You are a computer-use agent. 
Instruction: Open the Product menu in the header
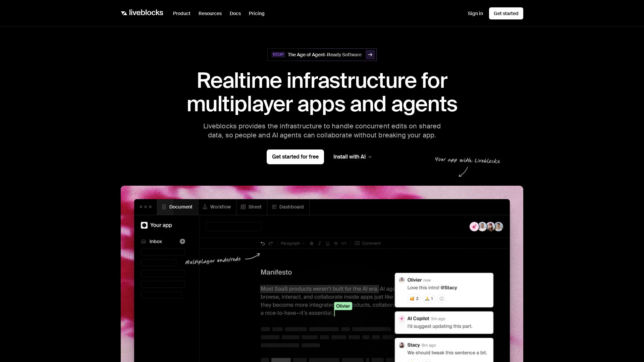coord(182,13)
